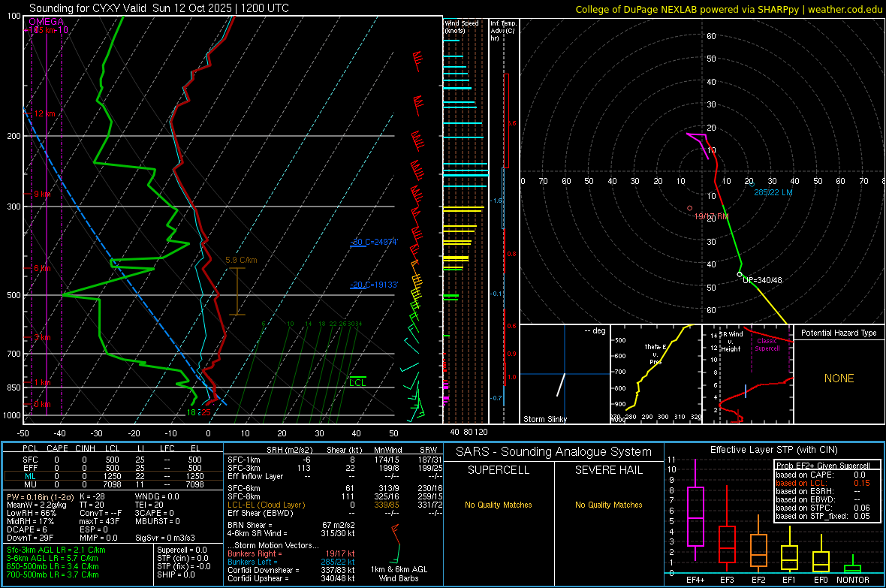Select the SFC parcel row
This screenshot has width=886, height=588.
point(113,460)
